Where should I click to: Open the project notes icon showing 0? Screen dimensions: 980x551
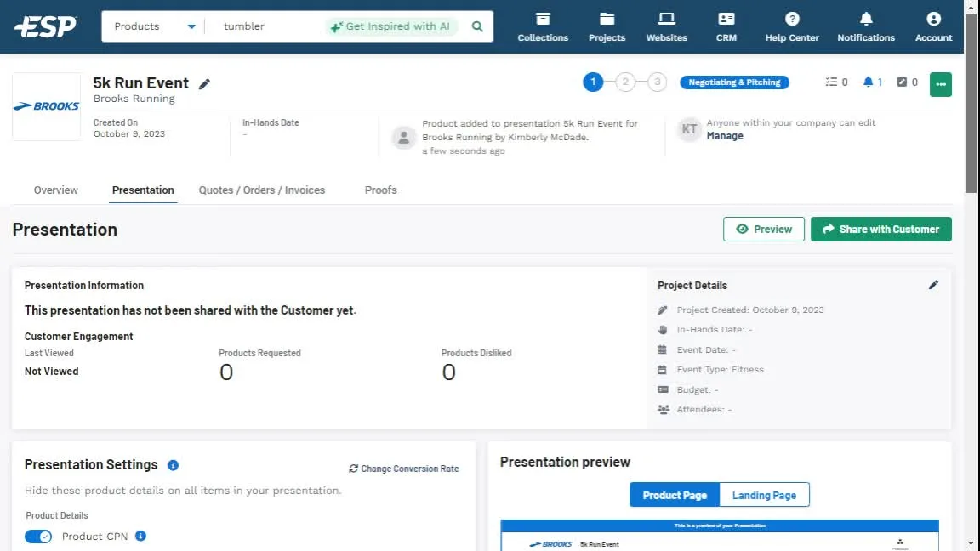point(907,82)
